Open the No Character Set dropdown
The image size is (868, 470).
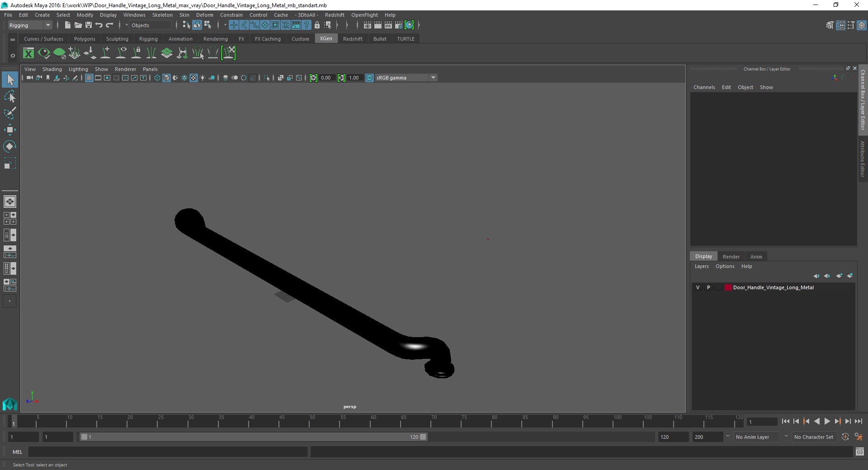[x=814, y=437]
